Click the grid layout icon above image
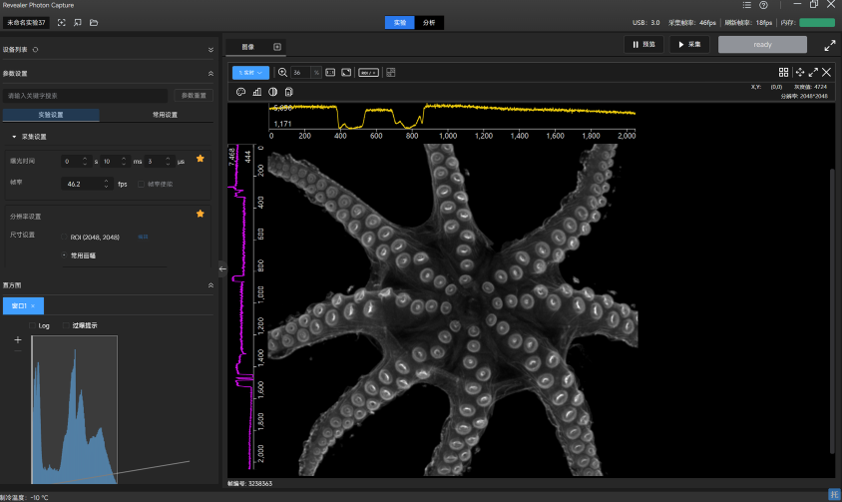The width and height of the screenshot is (842, 502). 784,72
